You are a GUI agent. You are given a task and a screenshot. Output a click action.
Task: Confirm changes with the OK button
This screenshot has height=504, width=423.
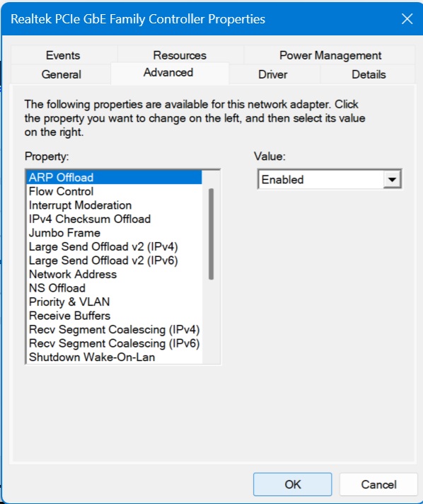click(x=292, y=484)
